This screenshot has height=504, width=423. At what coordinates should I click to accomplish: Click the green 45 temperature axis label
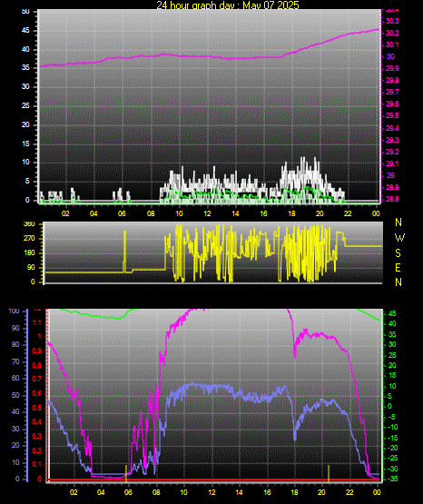point(392,313)
